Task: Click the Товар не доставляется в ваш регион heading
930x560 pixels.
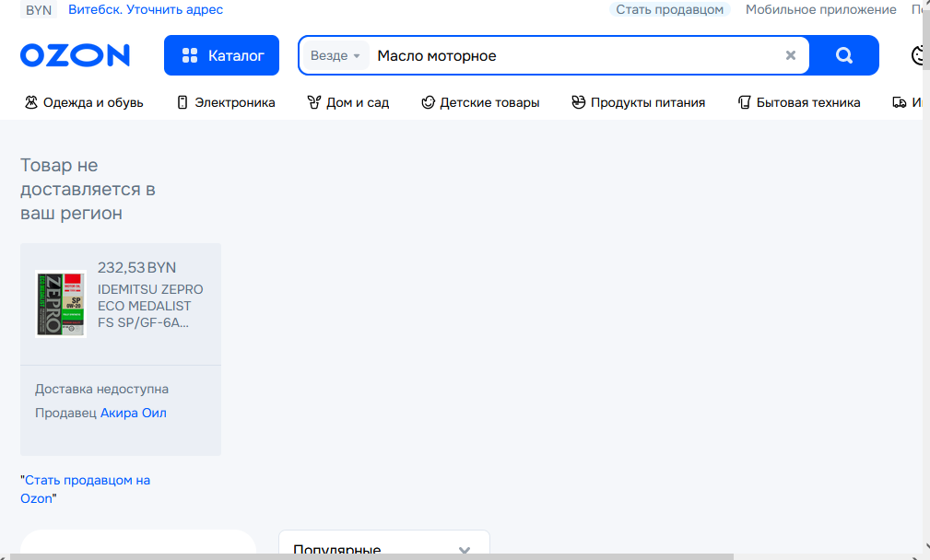Action: point(88,189)
